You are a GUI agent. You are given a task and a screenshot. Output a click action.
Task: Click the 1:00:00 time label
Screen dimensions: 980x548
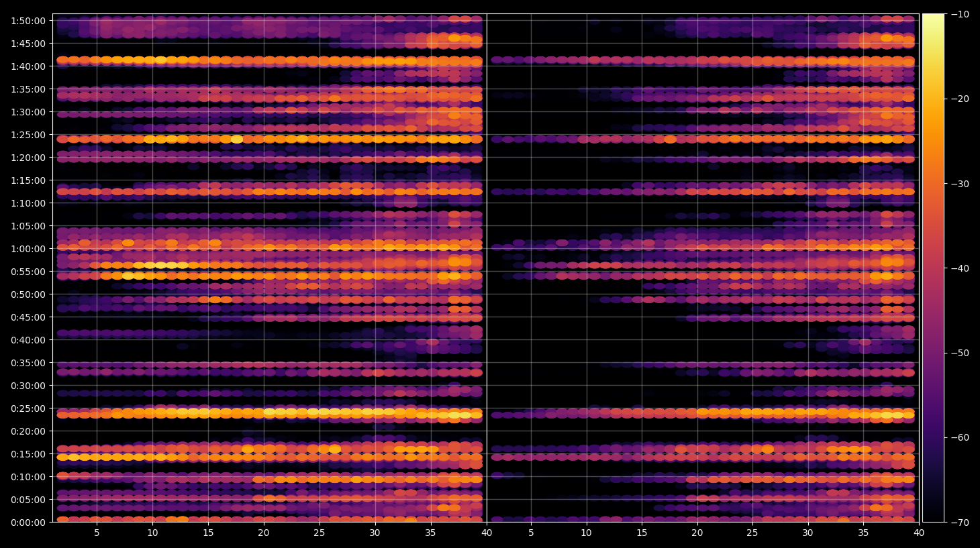coord(28,249)
